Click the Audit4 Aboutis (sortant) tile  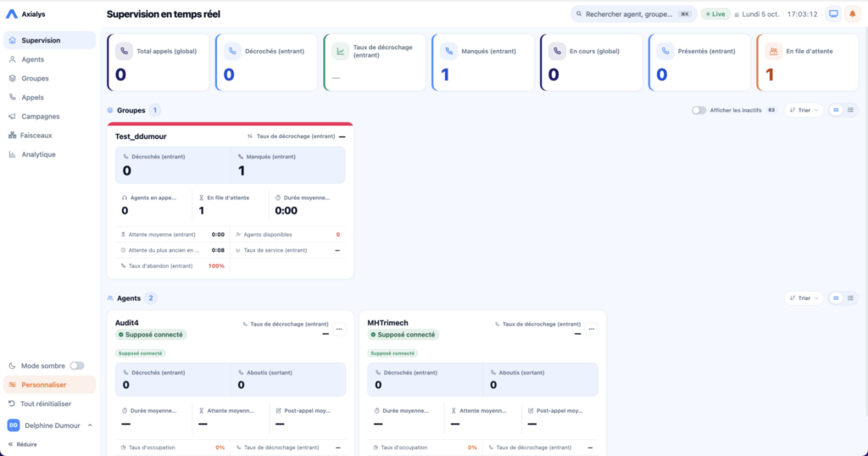pyautogui.click(x=288, y=380)
